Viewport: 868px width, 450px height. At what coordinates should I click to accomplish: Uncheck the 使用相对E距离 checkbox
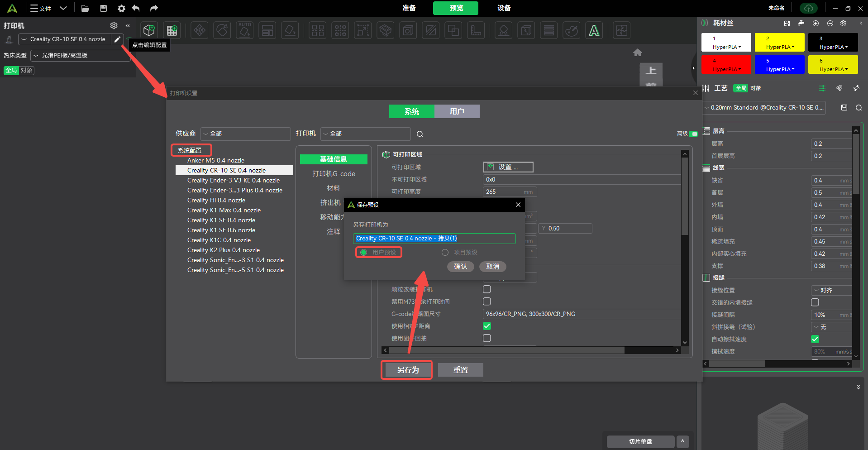point(487,326)
